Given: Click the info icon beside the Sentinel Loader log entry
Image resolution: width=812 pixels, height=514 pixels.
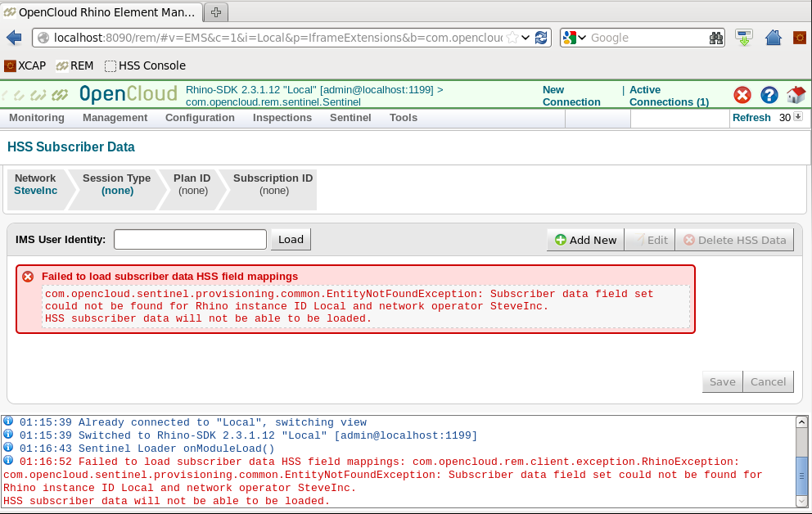Looking at the screenshot, I should tap(7, 449).
